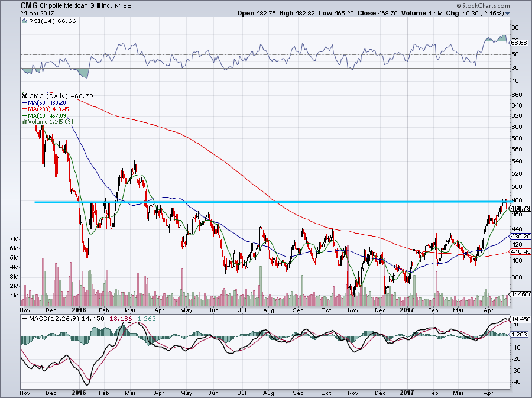Click the CMG (Daily) 468.79 legend text
532x398 pixels.
coord(61,96)
